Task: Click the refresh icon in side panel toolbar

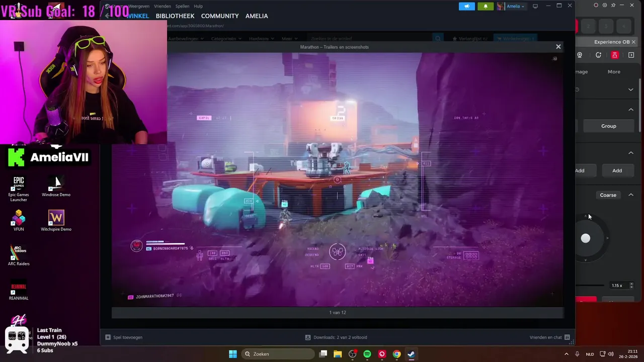Action: click(598, 55)
